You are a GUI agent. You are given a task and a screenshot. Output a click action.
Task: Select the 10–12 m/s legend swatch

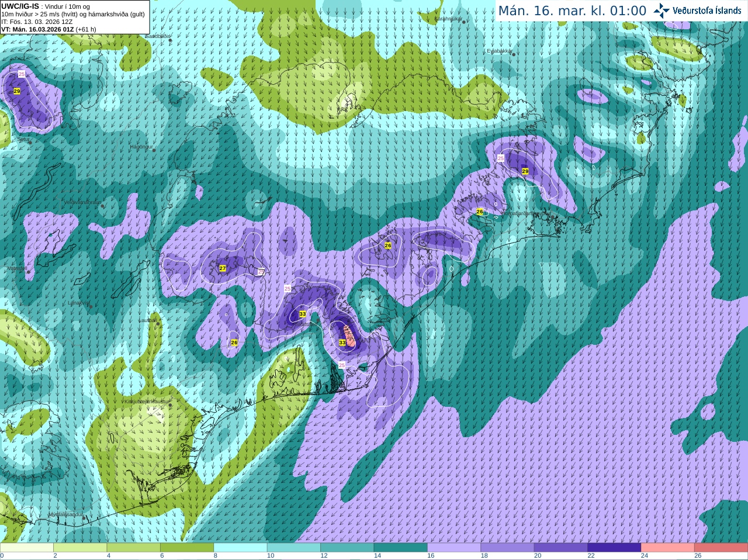click(x=294, y=548)
